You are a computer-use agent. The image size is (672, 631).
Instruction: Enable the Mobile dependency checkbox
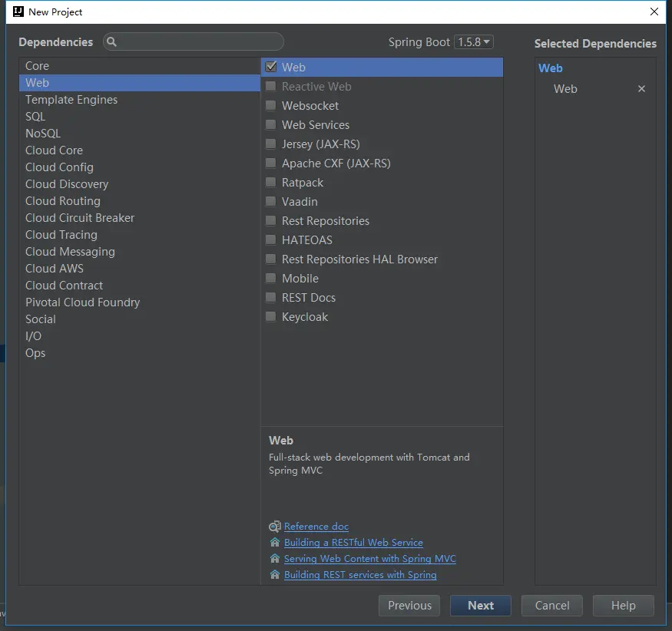click(271, 279)
